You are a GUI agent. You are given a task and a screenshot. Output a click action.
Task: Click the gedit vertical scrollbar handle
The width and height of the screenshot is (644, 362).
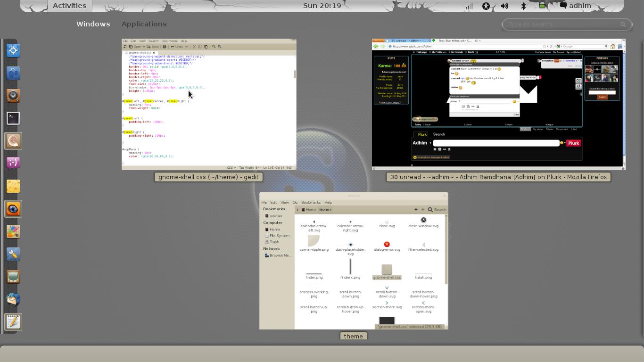coord(295,74)
